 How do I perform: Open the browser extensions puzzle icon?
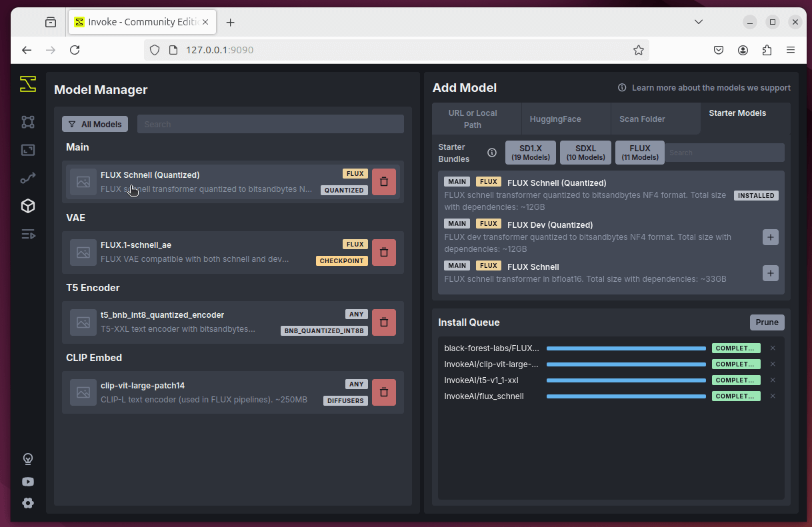tap(767, 50)
